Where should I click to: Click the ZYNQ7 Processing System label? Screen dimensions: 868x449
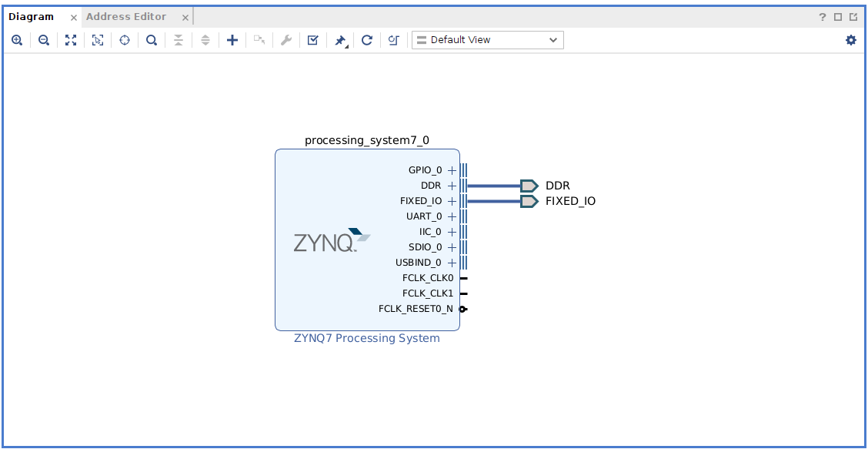(367, 338)
